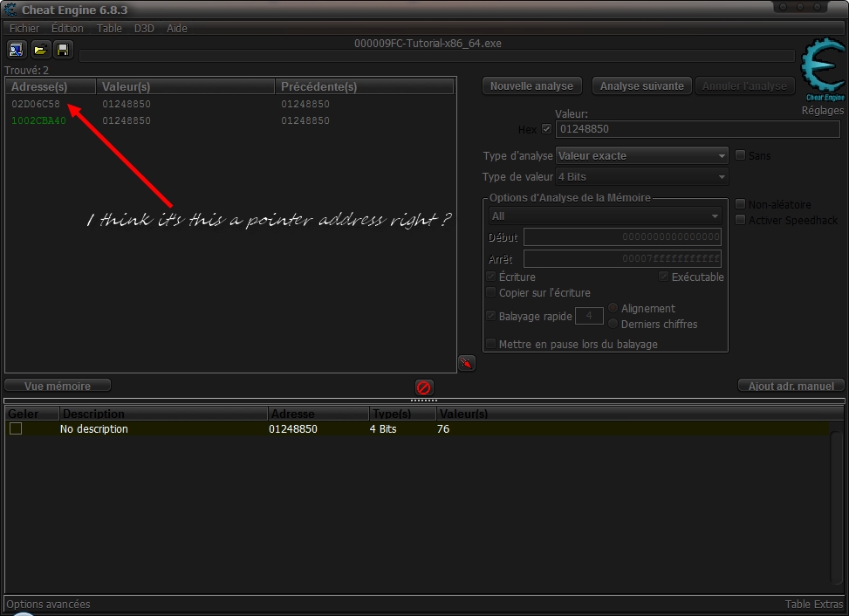This screenshot has height=616, width=849.
Task: Open the Fichier menu
Action: click(x=24, y=28)
